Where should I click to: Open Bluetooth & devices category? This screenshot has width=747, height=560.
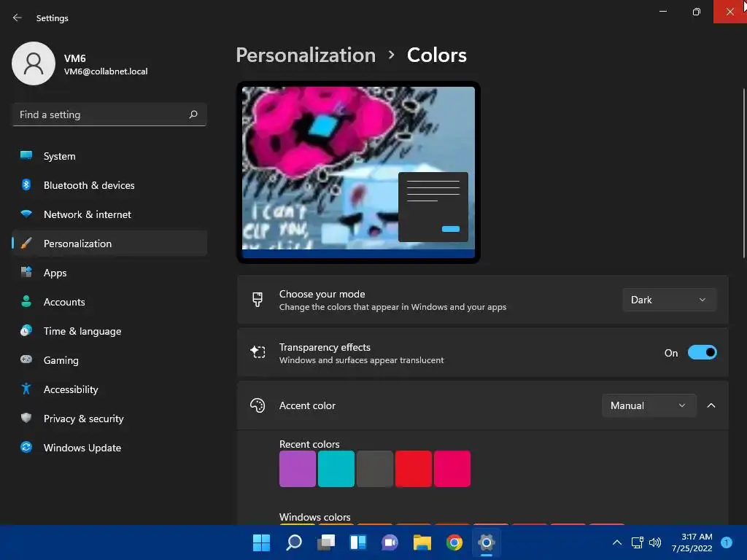tap(109, 184)
